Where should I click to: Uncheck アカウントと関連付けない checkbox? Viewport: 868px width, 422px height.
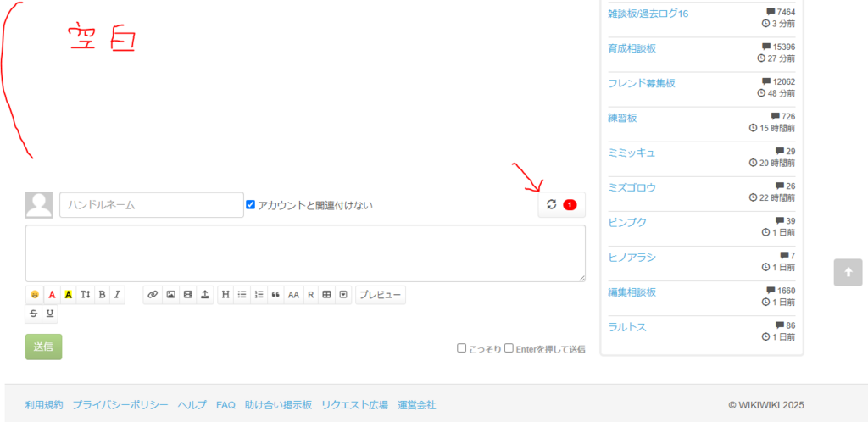coord(250,205)
